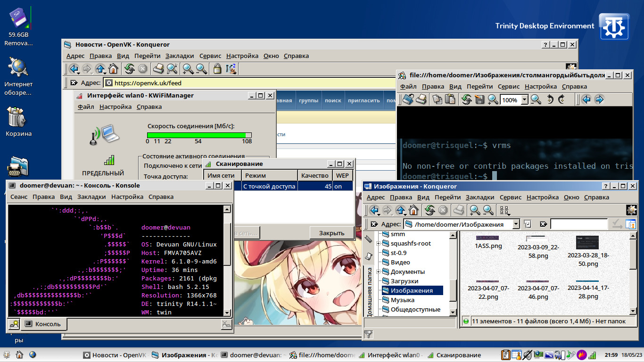Click the print icon in image viewer toolbar
This screenshot has width=644, height=362.
click(421, 99)
